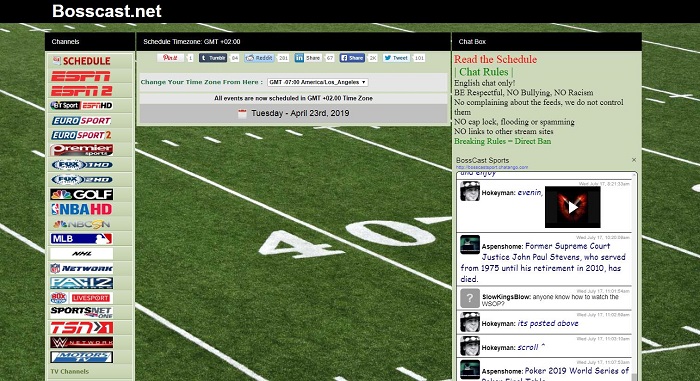Open the TSN 1 channel icon
This screenshot has height=381, width=700.
point(82,328)
